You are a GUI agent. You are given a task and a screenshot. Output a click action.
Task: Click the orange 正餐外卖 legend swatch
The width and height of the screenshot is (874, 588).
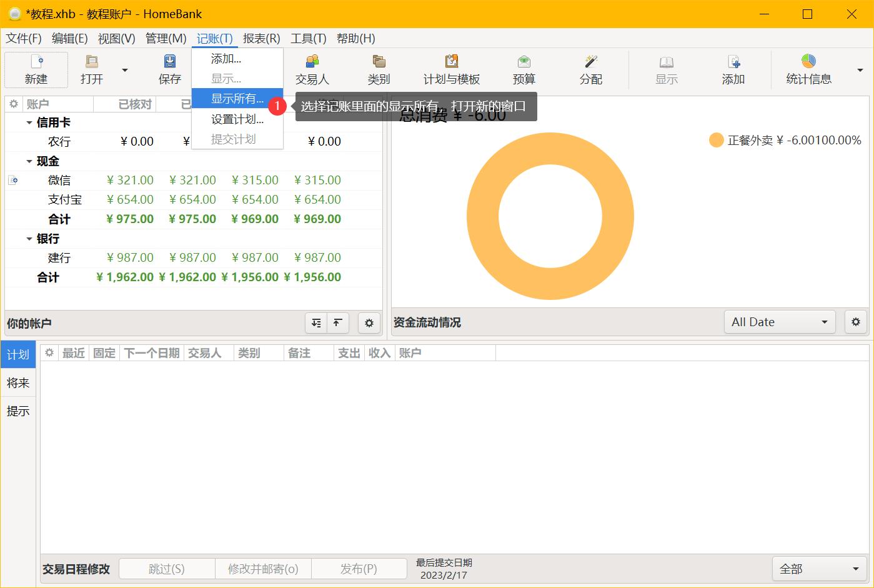[716, 140]
